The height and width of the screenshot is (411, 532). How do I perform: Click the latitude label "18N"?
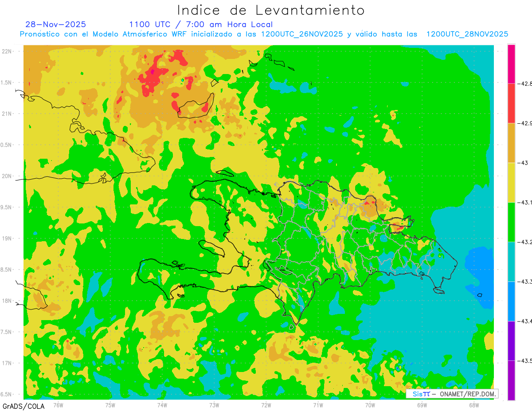tap(7, 301)
